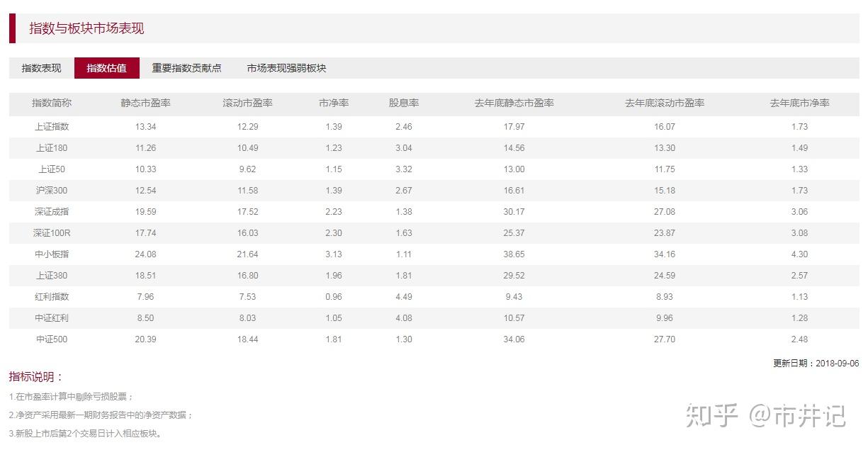Click 中证500 static PE value 20.39
The width and height of the screenshot is (868, 450).
click(145, 339)
